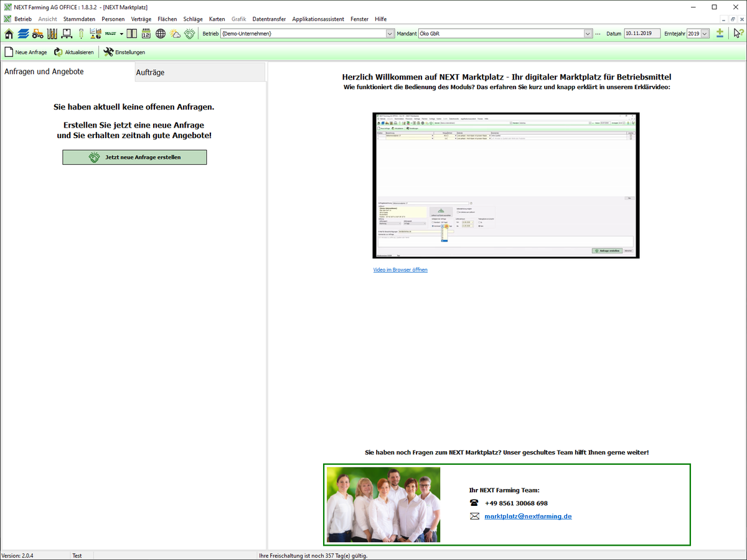Click the handshake marketplace icon
The image size is (747, 560).
point(189,34)
